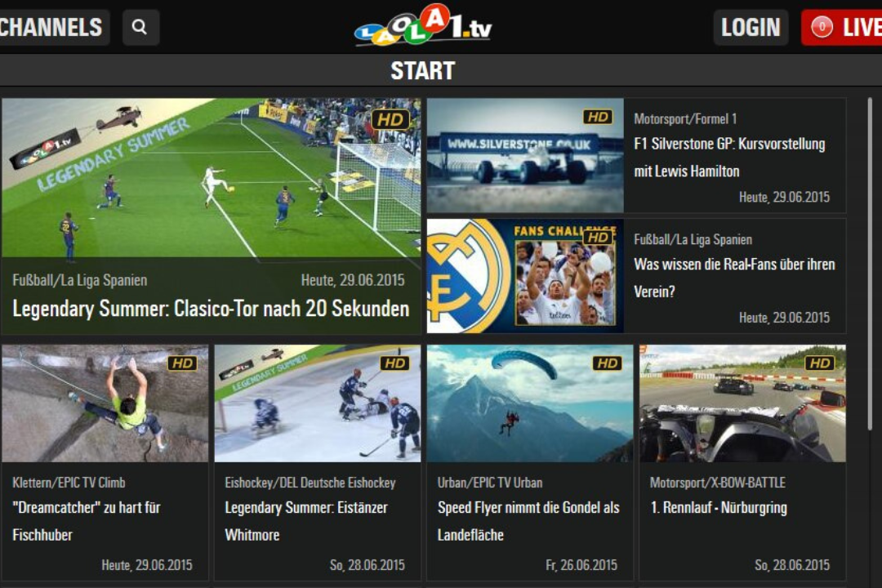This screenshot has height=588, width=882.
Task: Click the search magnifier icon
Action: tap(140, 27)
